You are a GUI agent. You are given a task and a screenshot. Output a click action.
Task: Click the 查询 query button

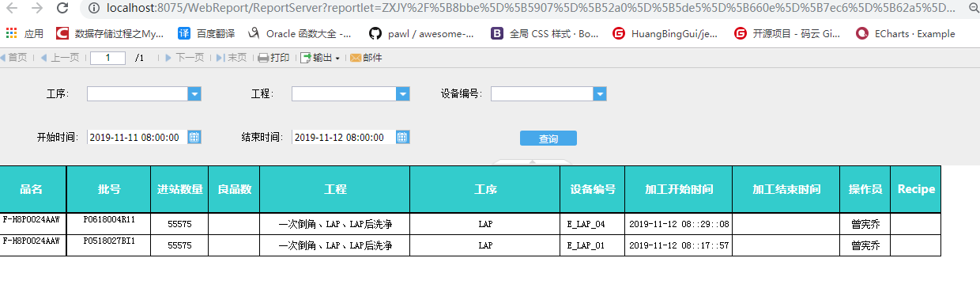click(x=548, y=139)
